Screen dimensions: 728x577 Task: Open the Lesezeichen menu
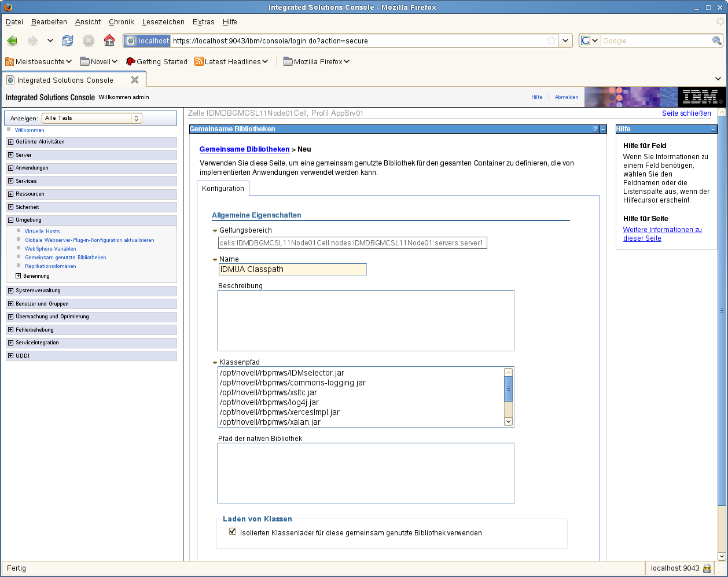(163, 22)
